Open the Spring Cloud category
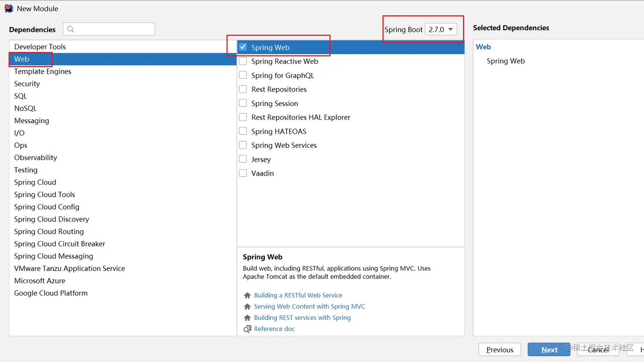The image size is (644, 362). (x=123, y=182)
